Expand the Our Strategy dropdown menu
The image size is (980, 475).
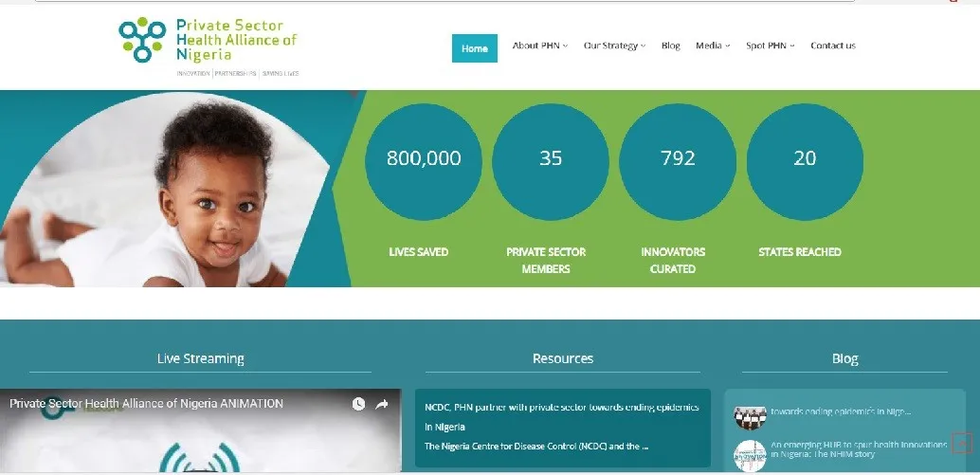click(x=614, y=46)
